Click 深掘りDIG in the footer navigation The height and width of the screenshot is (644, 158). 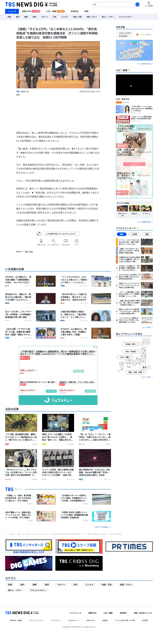point(92,613)
